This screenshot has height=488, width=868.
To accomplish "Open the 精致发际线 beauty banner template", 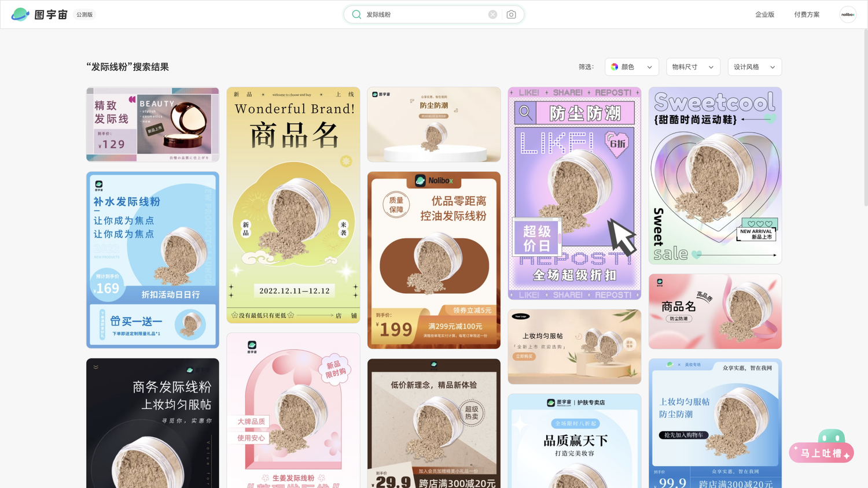I will (x=153, y=124).
